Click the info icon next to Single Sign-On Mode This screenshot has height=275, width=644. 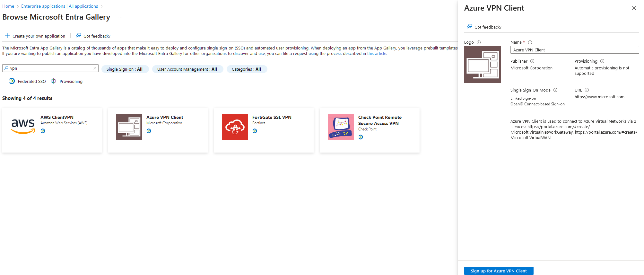pos(555,90)
